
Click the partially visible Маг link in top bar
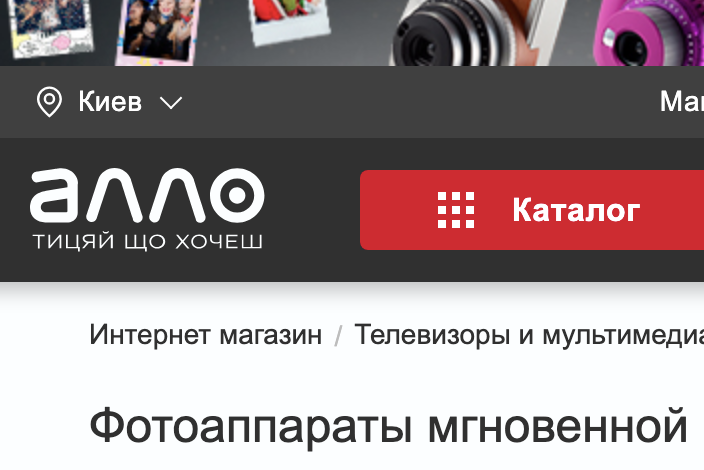pos(682,102)
